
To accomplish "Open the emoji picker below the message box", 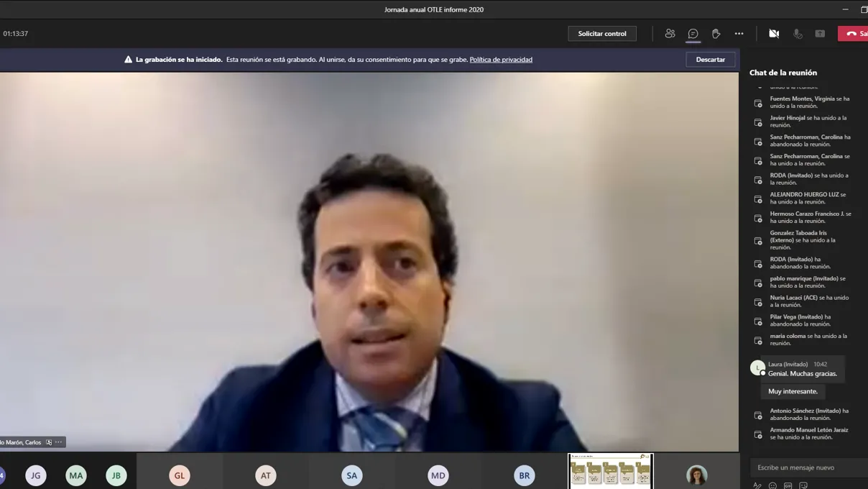I will pyautogui.click(x=772, y=485).
